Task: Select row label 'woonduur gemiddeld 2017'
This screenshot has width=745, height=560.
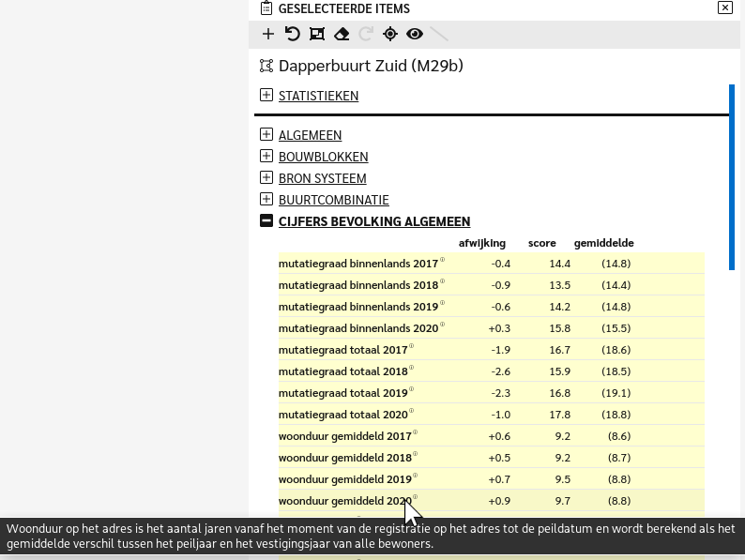Action: pyautogui.click(x=345, y=436)
